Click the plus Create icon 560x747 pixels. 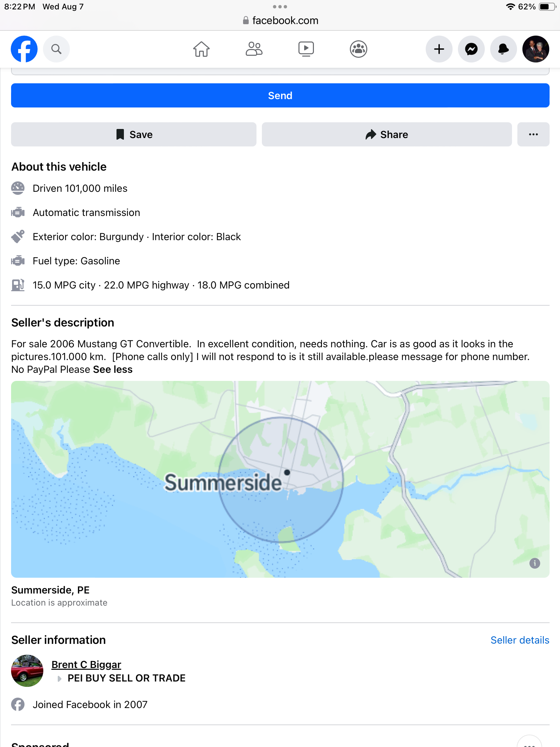point(439,49)
